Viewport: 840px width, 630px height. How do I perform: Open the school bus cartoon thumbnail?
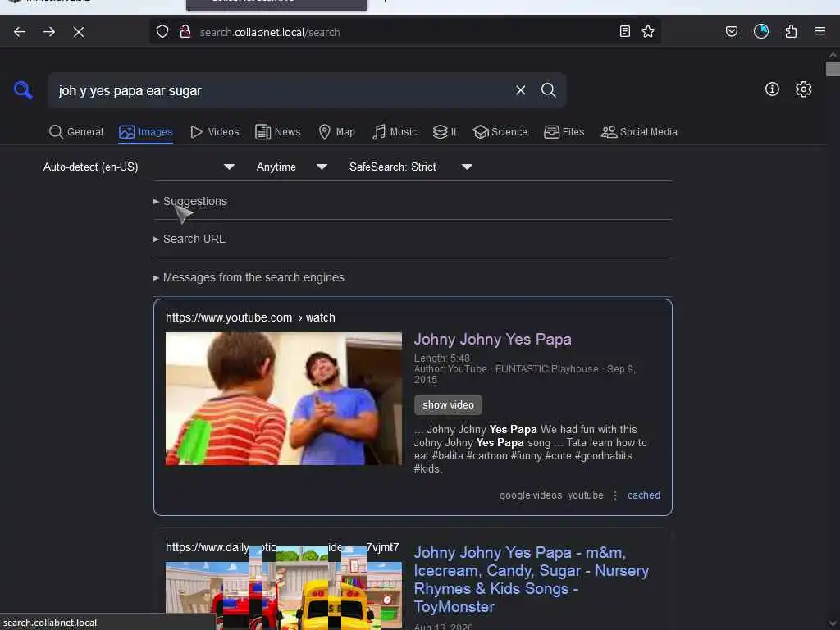pos(283,595)
